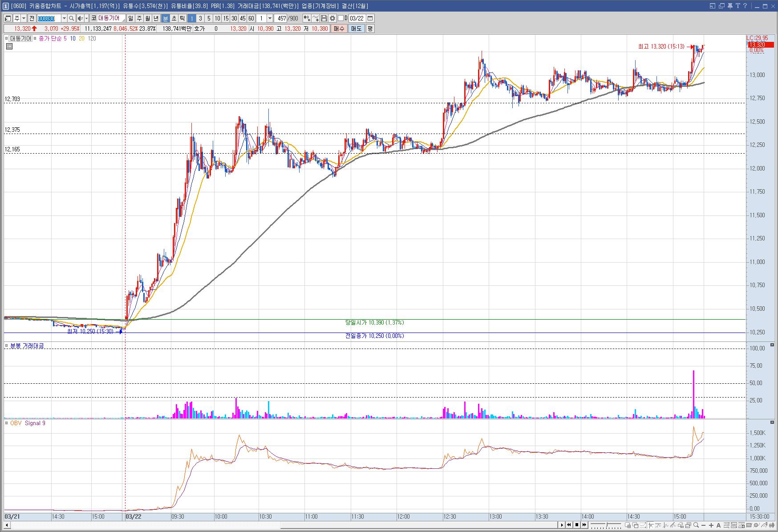Click the remove indicator icon next to save
Viewport: 778px width, 532px height.
(x=316, y=18)
